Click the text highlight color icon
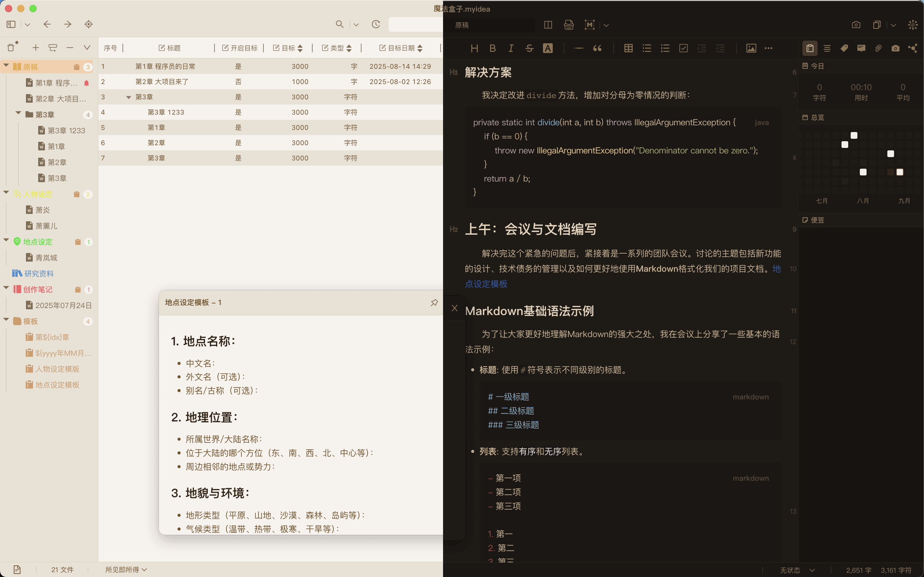 pyautogui.click(x=548, y=48)
